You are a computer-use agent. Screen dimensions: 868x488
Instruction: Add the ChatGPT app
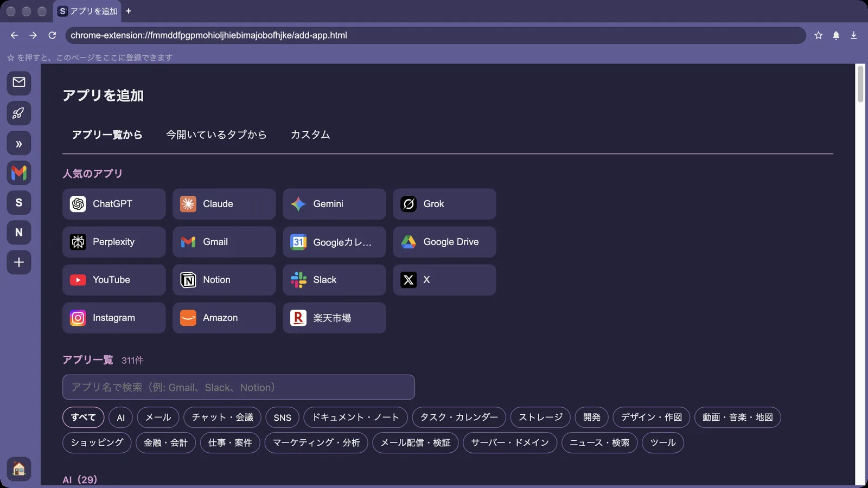(x=114, y=204)
